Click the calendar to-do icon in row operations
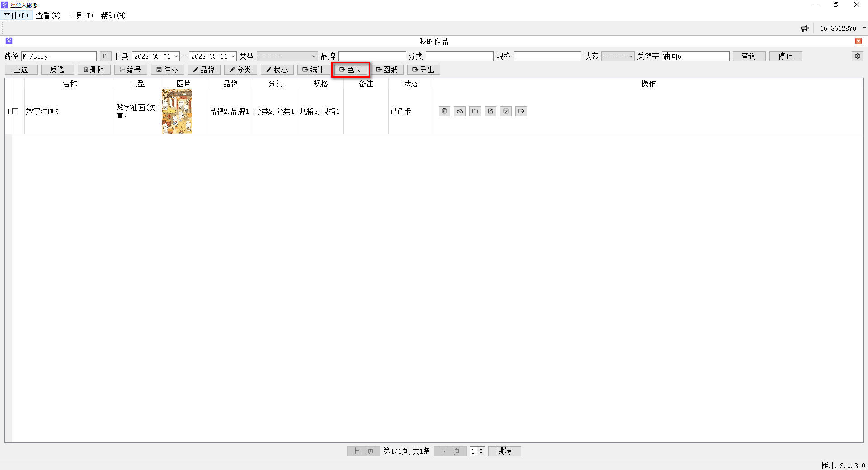Image resolution: width=868 pixels, height=470 pixels. pos(506,111)
